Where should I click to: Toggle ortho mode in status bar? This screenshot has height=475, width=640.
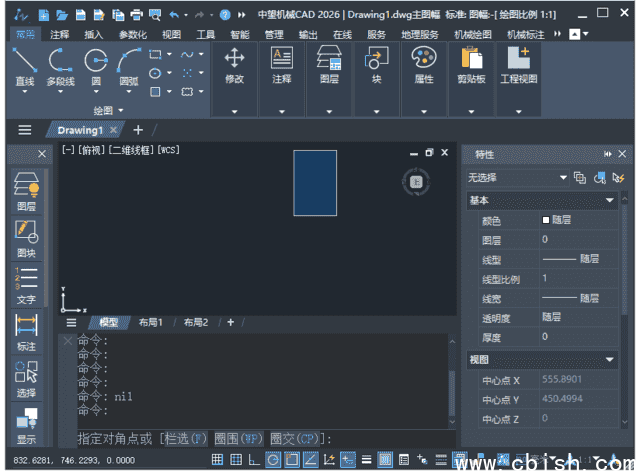click(x=254, y=460)
